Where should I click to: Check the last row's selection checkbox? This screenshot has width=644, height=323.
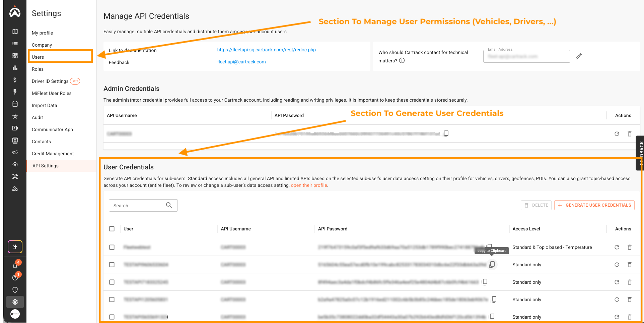(x=112, y=317)
